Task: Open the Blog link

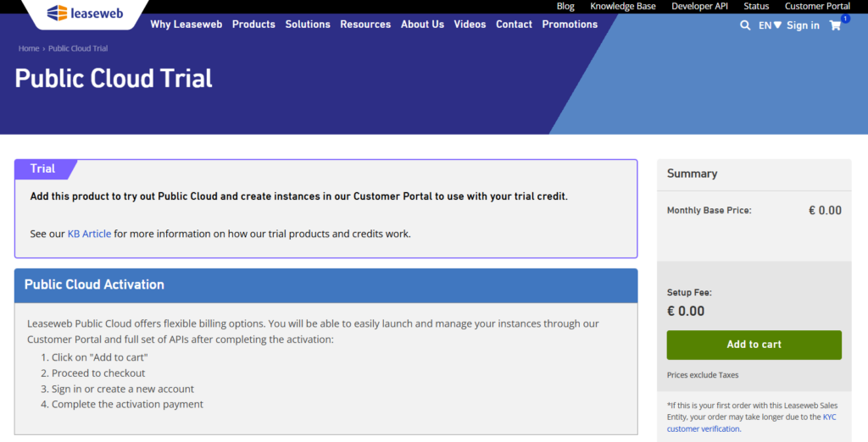Action: tap(565, 6)
